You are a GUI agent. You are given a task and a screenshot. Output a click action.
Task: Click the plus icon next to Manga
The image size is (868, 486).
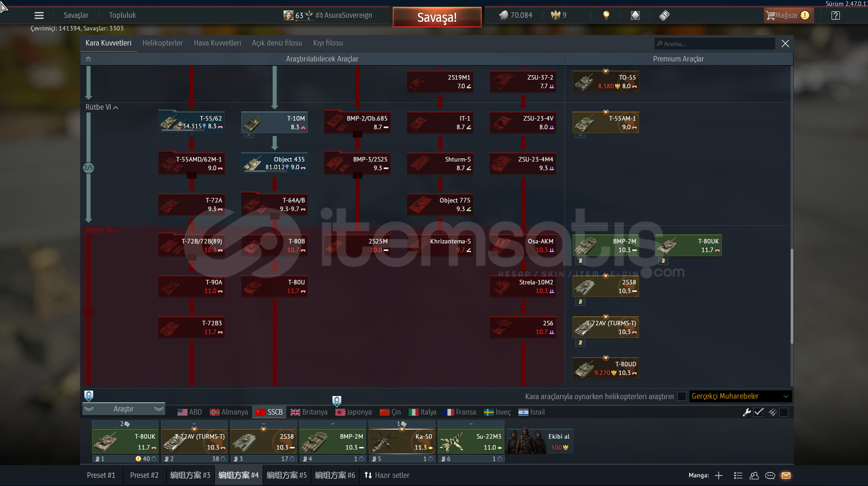719,476
